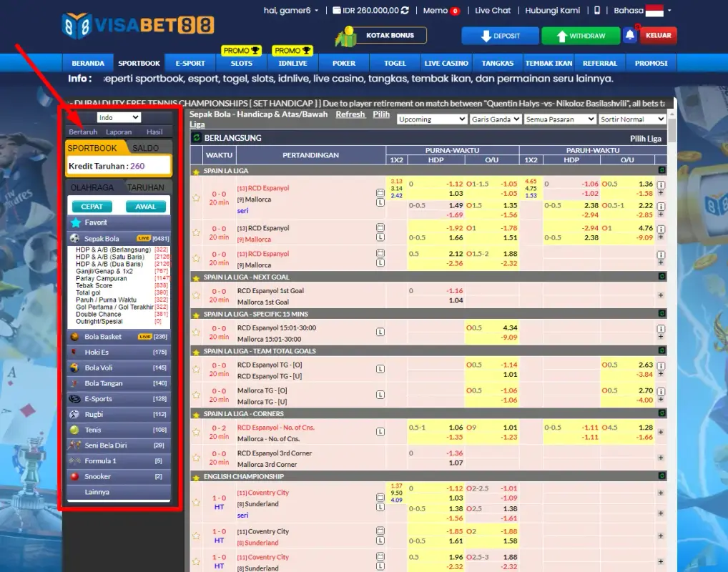Go to the BERANDA menu

coord(88,63)
